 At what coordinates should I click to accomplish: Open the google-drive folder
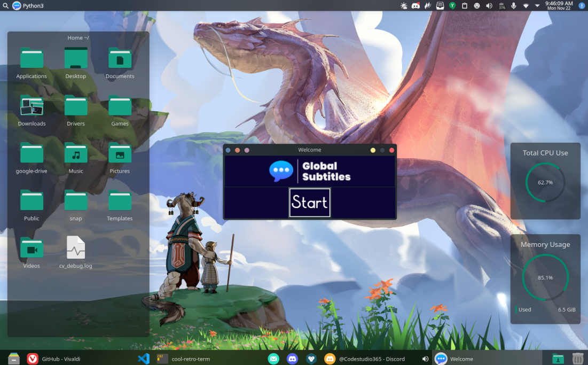click(x=32, y=158)
